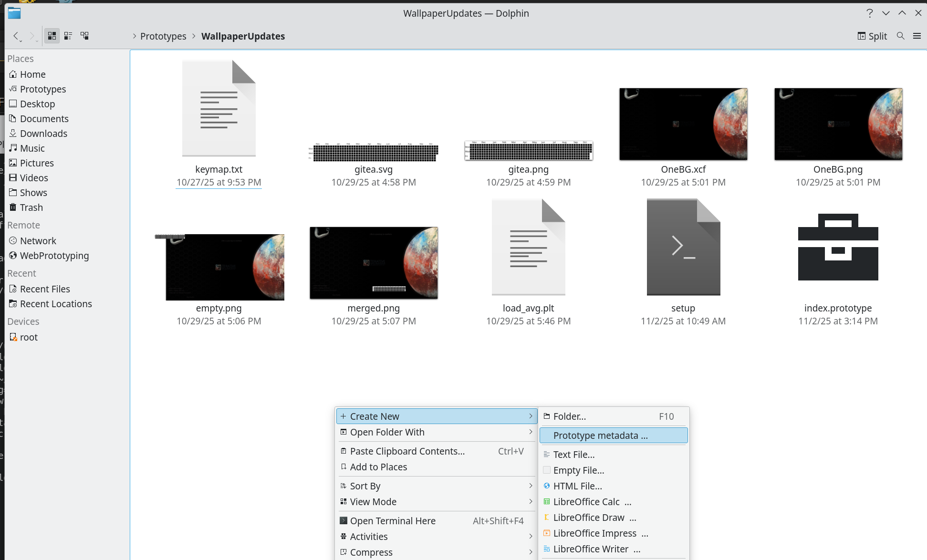Viewport: 927px width, 560px height.
Task: Switch to Compact view mode
Action: pos(68,36)
